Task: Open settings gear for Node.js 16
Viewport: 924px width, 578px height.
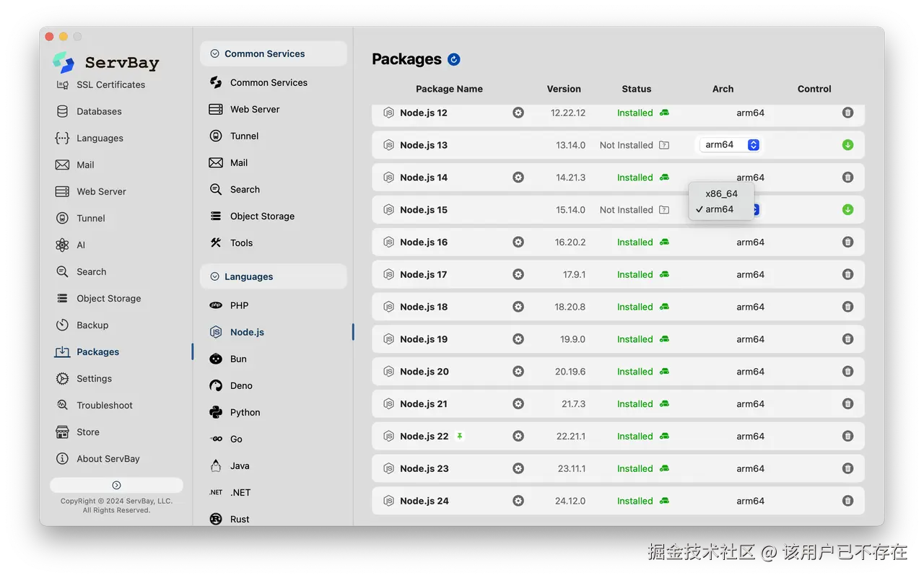Action: click(x=518, y=242)
